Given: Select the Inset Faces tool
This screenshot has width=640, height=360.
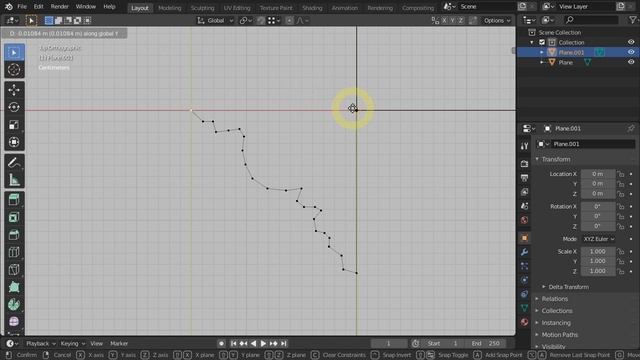Looking at the screenshot, I should tap(14, 217).
